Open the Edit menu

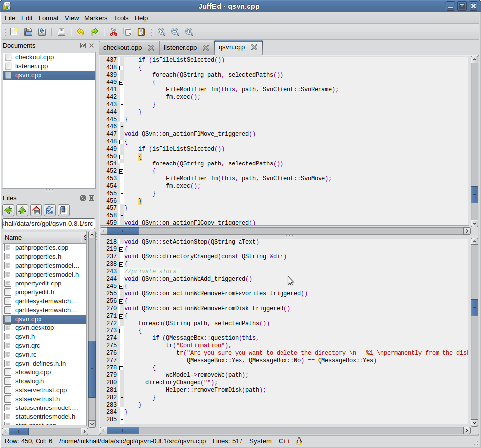pyautogui.click(x=27, y=18)
